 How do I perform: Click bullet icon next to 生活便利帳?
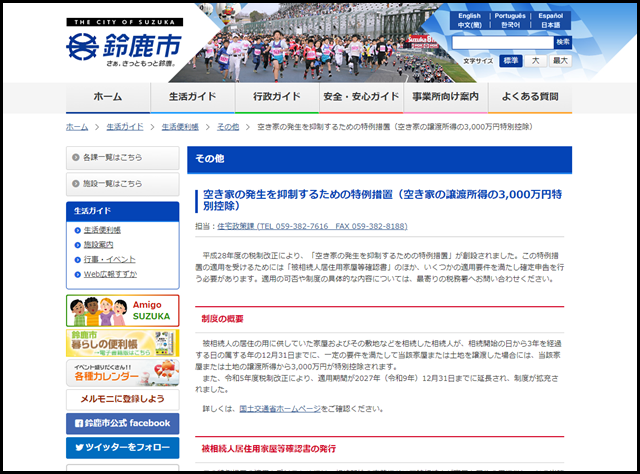[x=78, y=231]
